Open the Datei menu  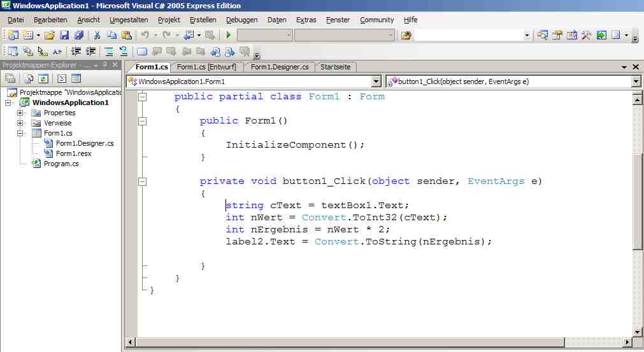[x=16, y=20]
